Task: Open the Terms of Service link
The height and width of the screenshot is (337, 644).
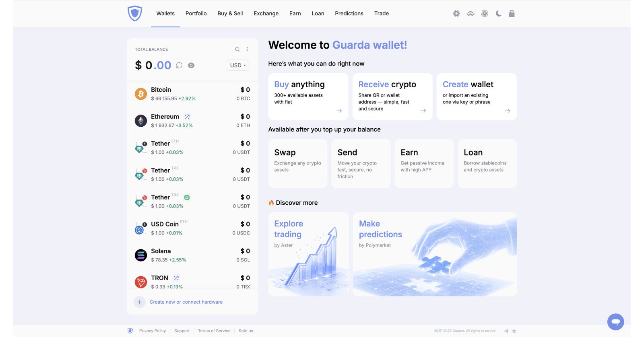Action: (x=214, y=331)
